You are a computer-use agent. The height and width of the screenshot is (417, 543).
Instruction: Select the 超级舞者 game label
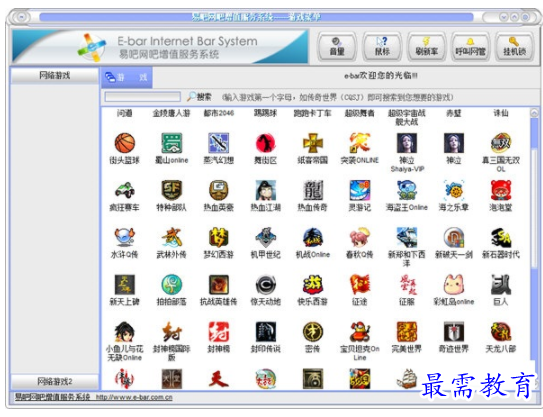coord(360,113)
